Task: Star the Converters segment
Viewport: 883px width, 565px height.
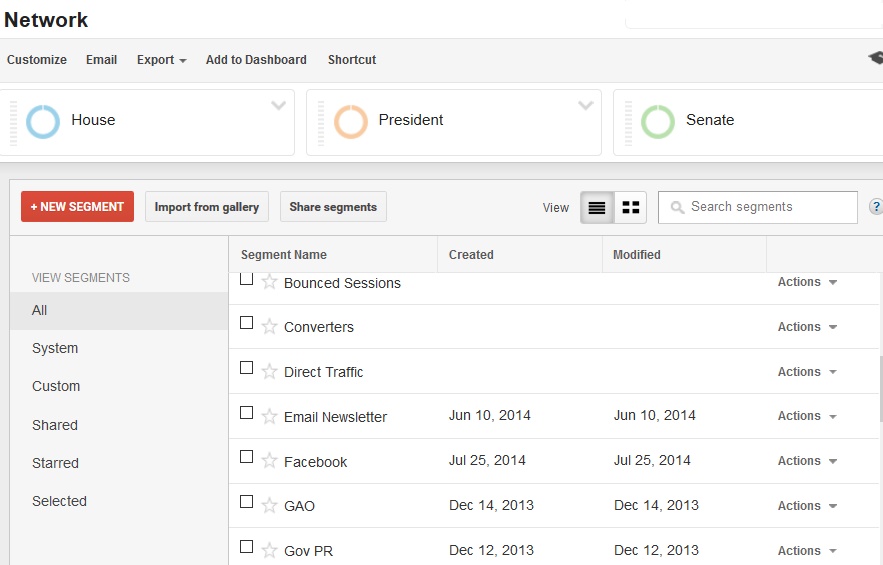Action: pyautogui.click(x=269, y=326)
